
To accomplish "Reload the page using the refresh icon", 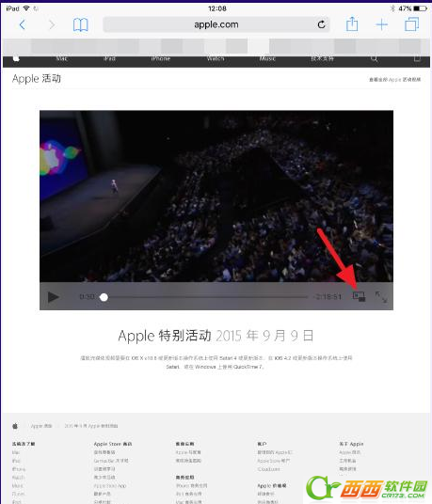I will point(321,24).
